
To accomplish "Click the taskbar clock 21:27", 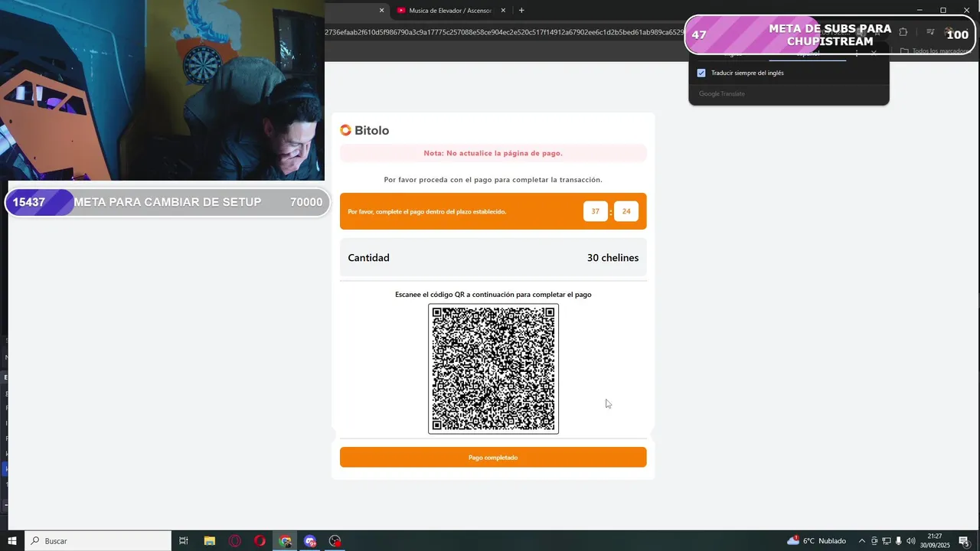I will pyautogui.click(x=934, y=541).
